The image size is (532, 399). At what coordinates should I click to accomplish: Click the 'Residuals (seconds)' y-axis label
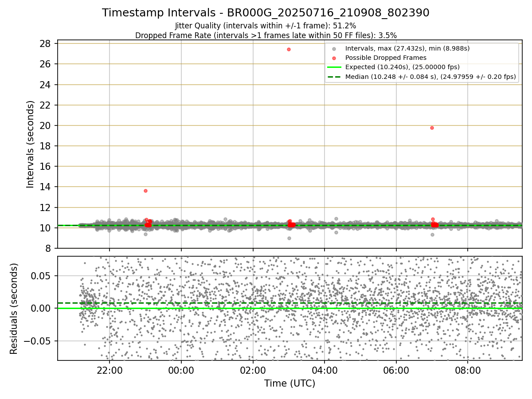[x=14, y=309]
